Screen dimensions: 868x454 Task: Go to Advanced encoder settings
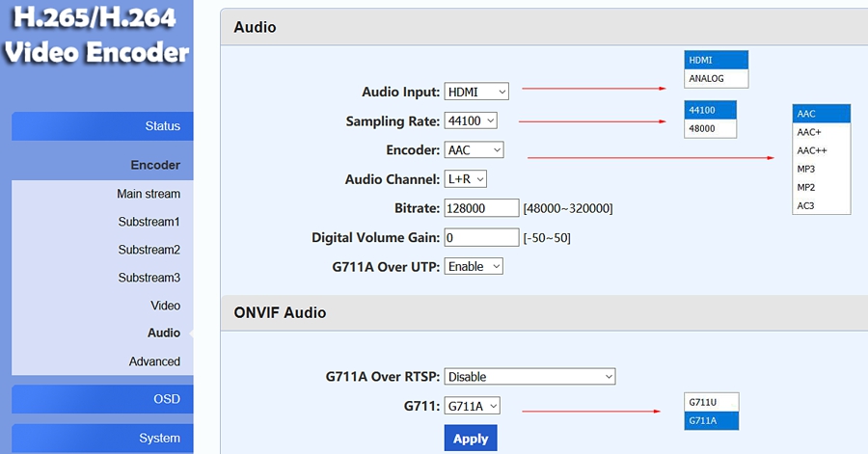click(154, 361)
